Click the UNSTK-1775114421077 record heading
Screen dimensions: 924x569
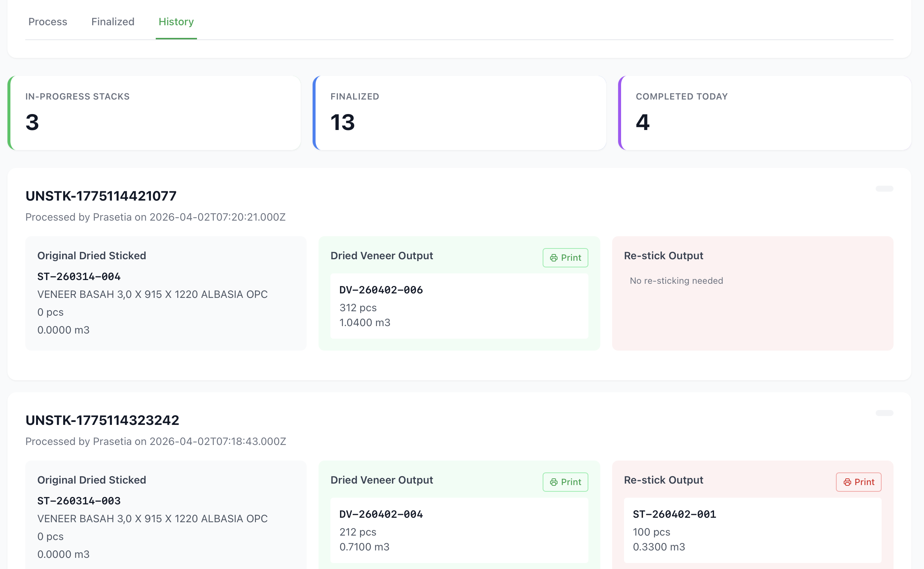(101, 196)
